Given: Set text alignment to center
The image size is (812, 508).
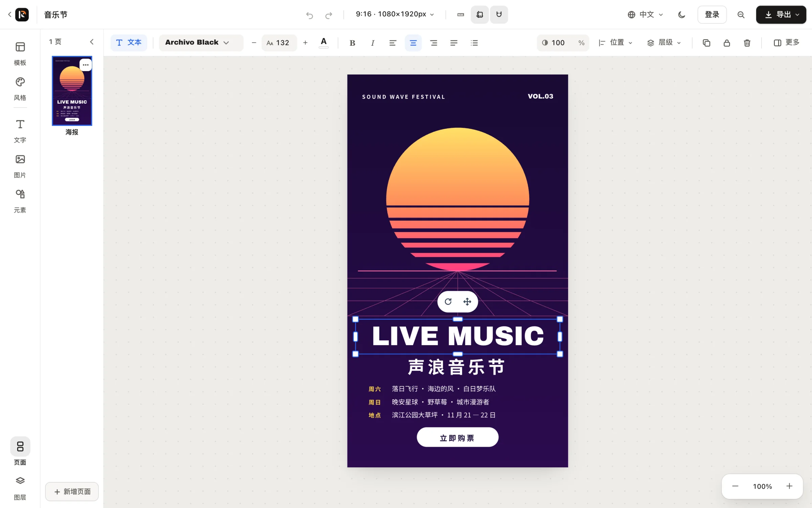Looking at the screenshot, I should click(413, 43).
